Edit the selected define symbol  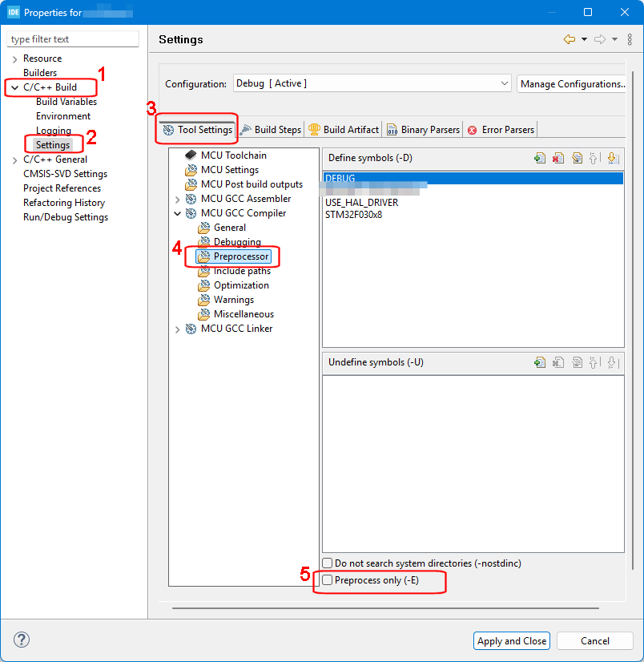(x=577, y=159)
